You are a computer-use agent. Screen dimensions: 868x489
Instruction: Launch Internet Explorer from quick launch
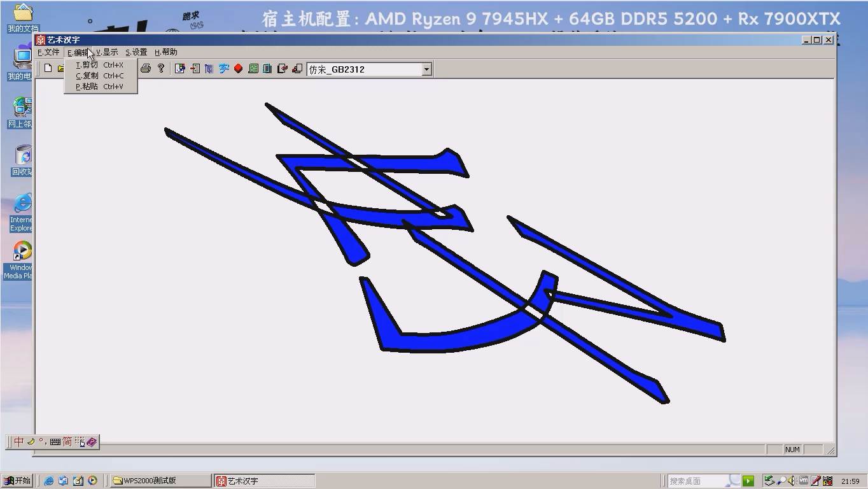49,481
